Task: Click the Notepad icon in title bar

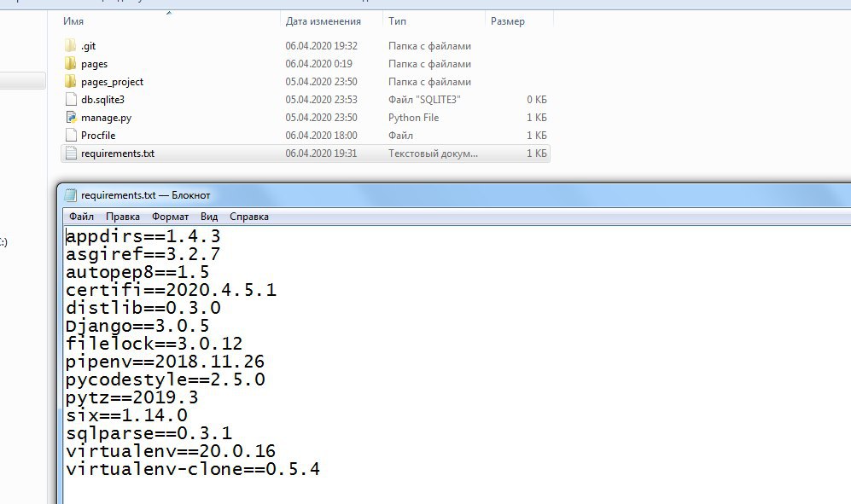Action: [71, 194]
